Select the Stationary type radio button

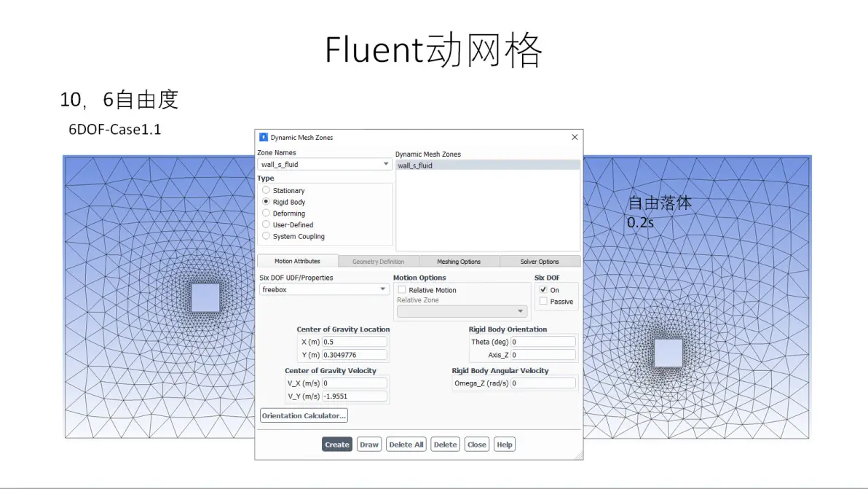point(267,190)
